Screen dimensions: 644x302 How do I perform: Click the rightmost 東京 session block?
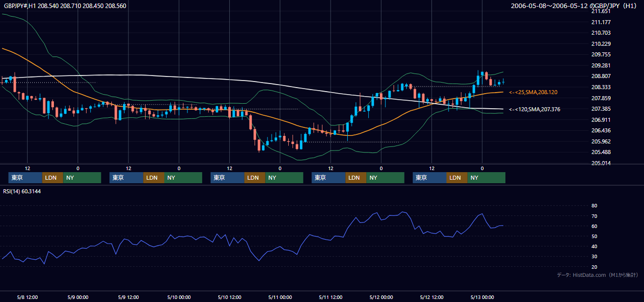[429, 178]
